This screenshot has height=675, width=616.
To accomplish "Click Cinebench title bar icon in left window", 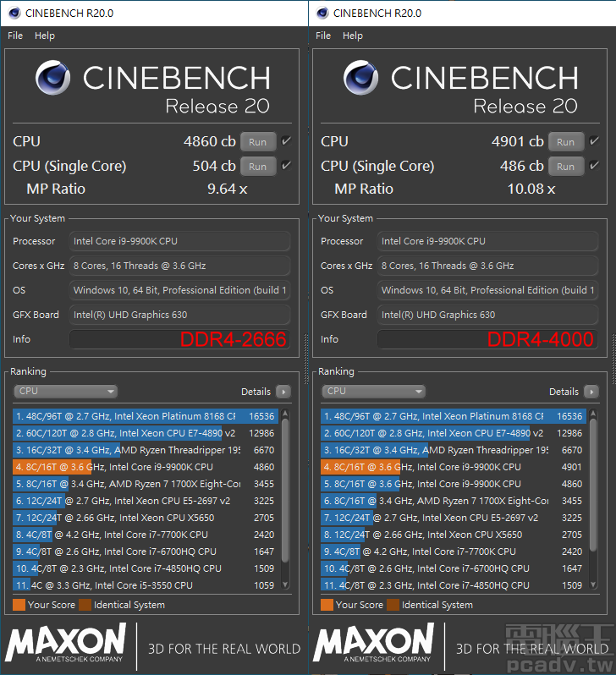I will 14,13.
